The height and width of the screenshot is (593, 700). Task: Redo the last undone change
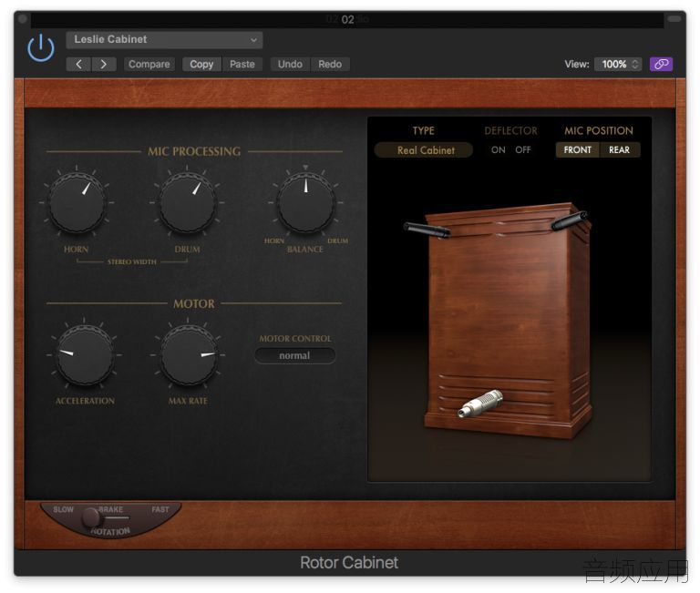pos(330,65)
